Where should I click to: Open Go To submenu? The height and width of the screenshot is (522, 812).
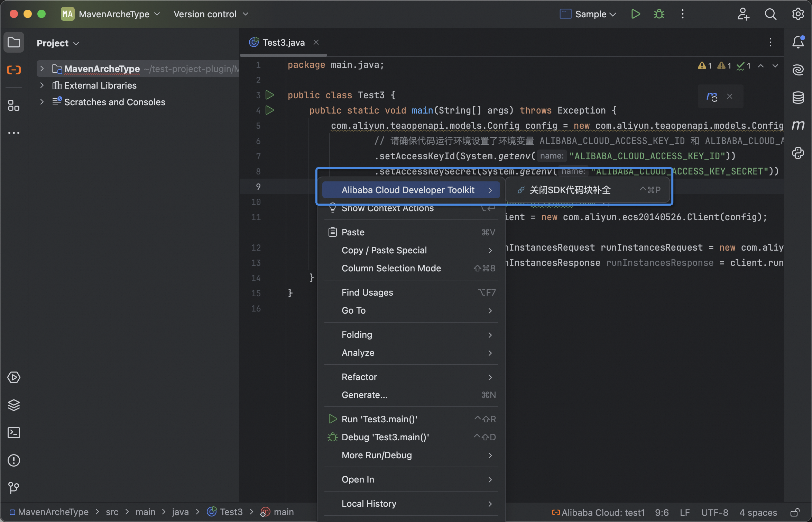(x=411, y=310)
